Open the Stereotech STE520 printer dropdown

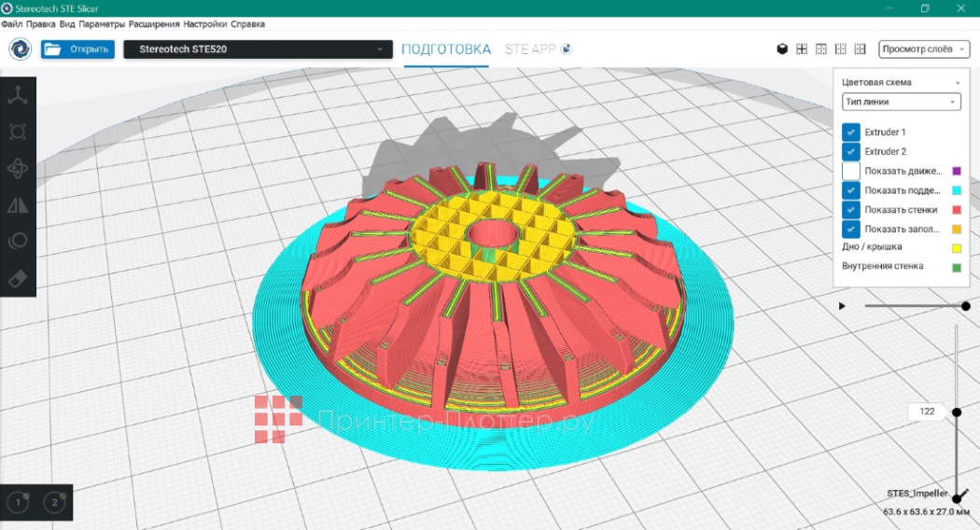258,49
